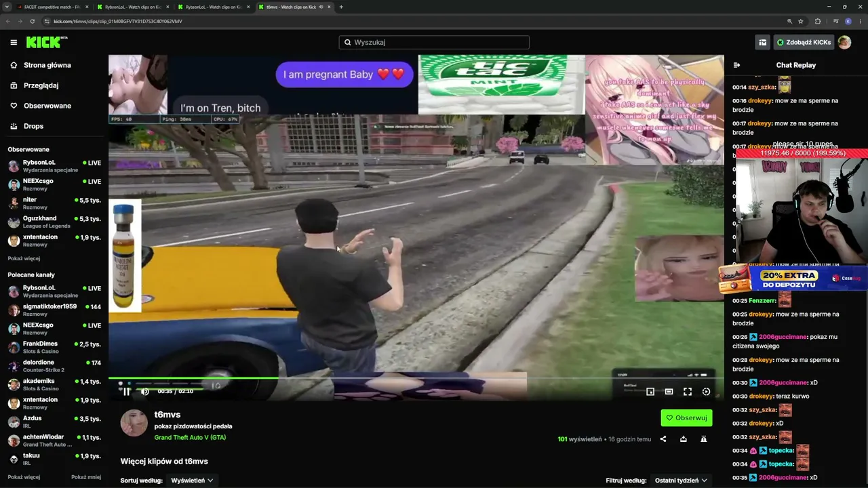This screenshot has height=488, width=868.
Task: Switch to the second RybsonLoL clips tab
Action: coord(214,7)
